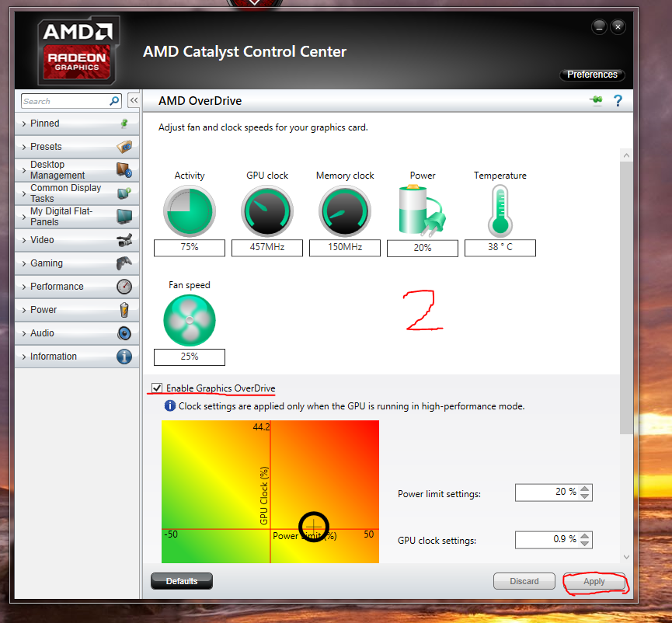This screenshot has width=672, height=623.
Task: Click the 75% activity value
Action: coord(190,248)
